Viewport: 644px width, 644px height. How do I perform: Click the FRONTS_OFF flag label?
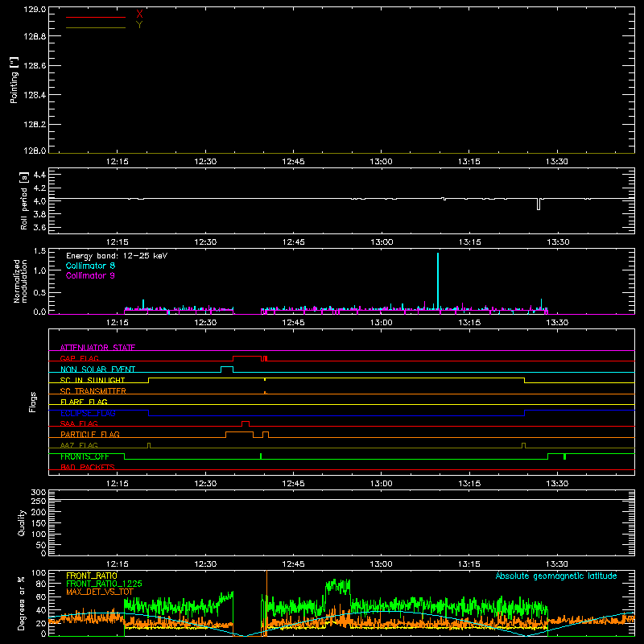[x=85, y=456]
